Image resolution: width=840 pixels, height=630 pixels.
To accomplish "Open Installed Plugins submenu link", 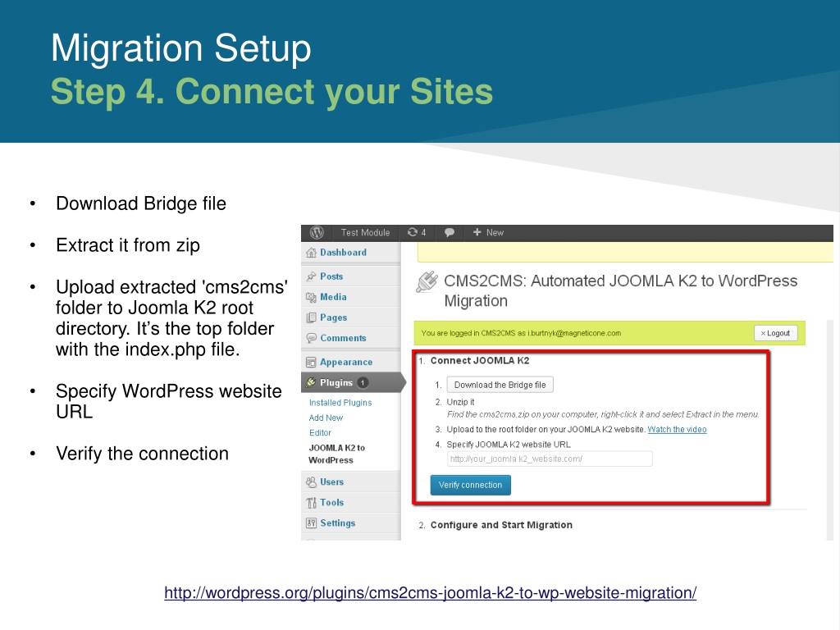I will 340,403.
